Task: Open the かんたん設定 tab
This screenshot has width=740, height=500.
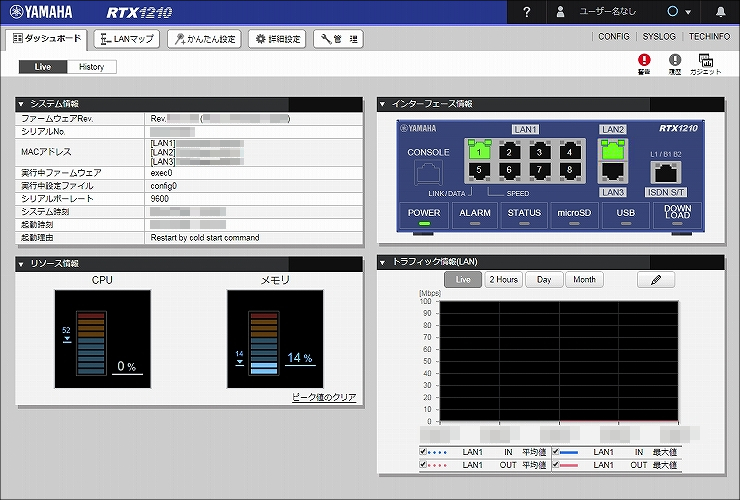Action: [x=204, y=39]
